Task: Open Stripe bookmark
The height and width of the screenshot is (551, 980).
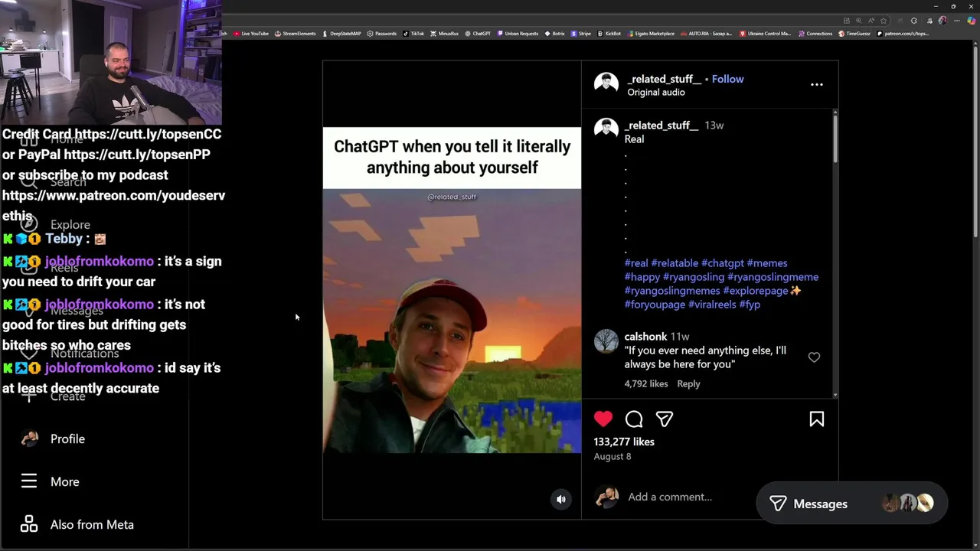Action: (x=581, y=34)
